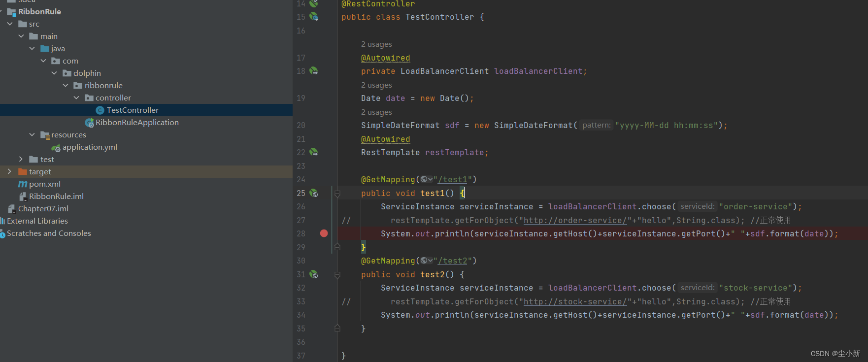
Task: Click the '2 usages' hint above SimpleDateFormat
Action: point(376,112)
